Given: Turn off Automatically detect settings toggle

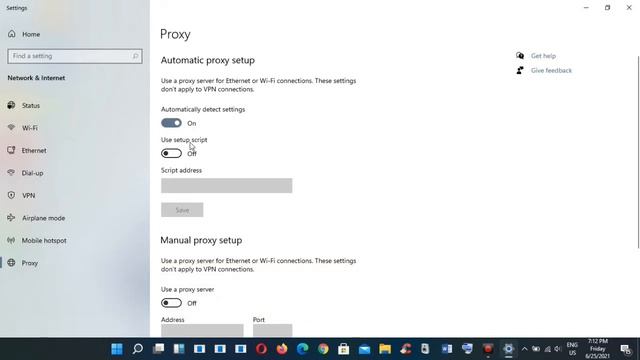Looking at the screenshot, I should pyautogui.click(x=171, y=123).
